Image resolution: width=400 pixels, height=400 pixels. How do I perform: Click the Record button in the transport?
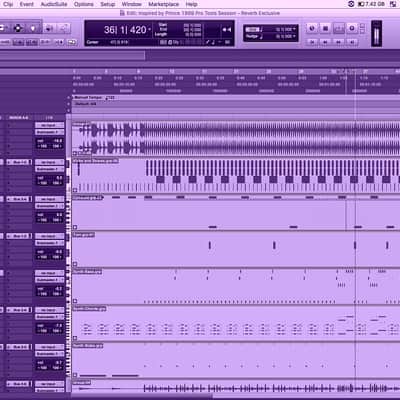coord(352,29)
